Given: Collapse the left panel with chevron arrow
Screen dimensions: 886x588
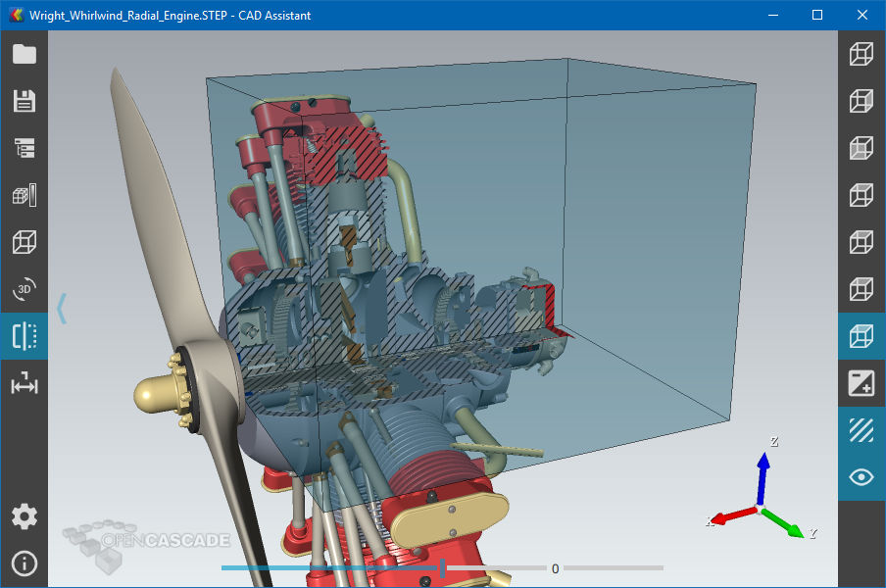Looking at the screenshot, I should (62, 308).
